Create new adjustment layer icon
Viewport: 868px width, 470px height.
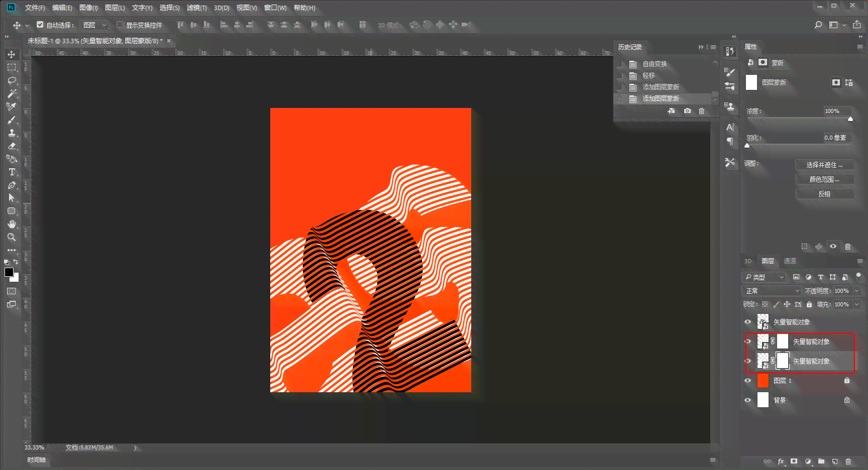808,461
